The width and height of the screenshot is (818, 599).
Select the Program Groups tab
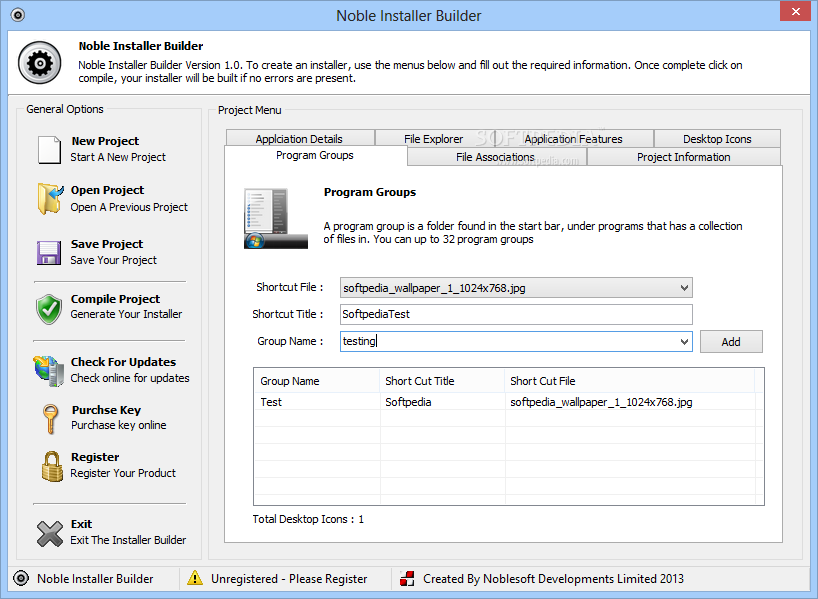pyautogui.click(x=315, y=155)
